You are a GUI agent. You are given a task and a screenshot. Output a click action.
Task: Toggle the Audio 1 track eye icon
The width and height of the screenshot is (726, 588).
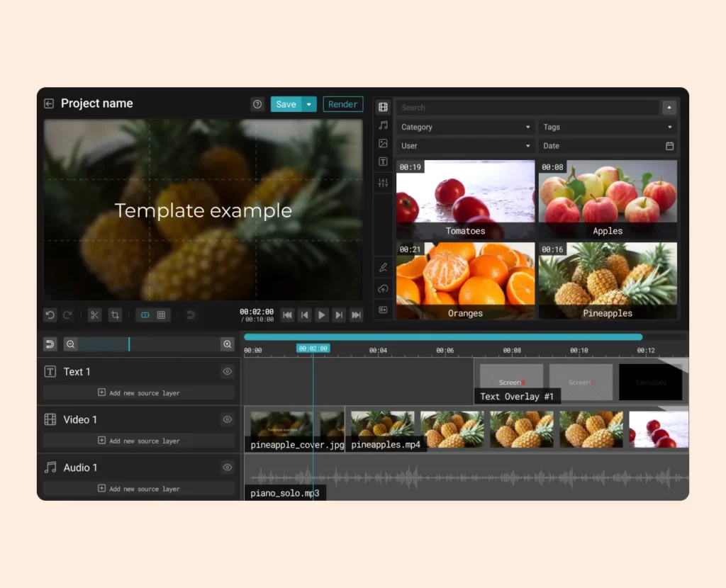(x=228, y=468)
